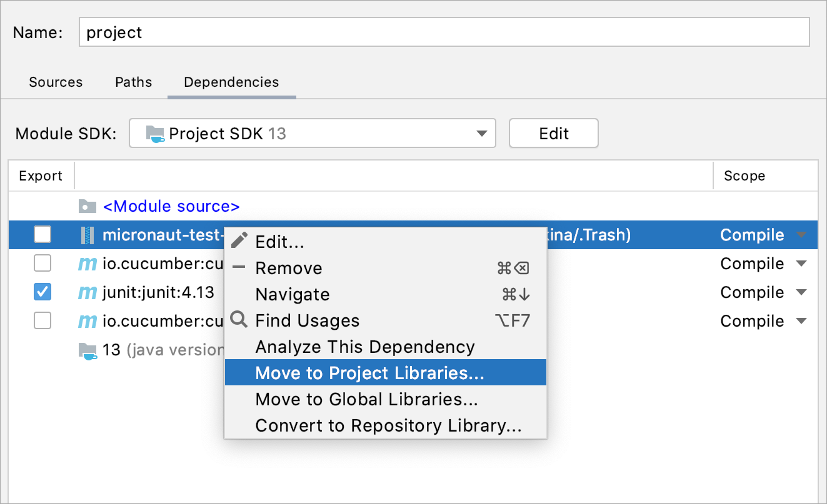827x504 pixels.
Task: Select the Dependencies tab
Action: (x=231, y=82)
